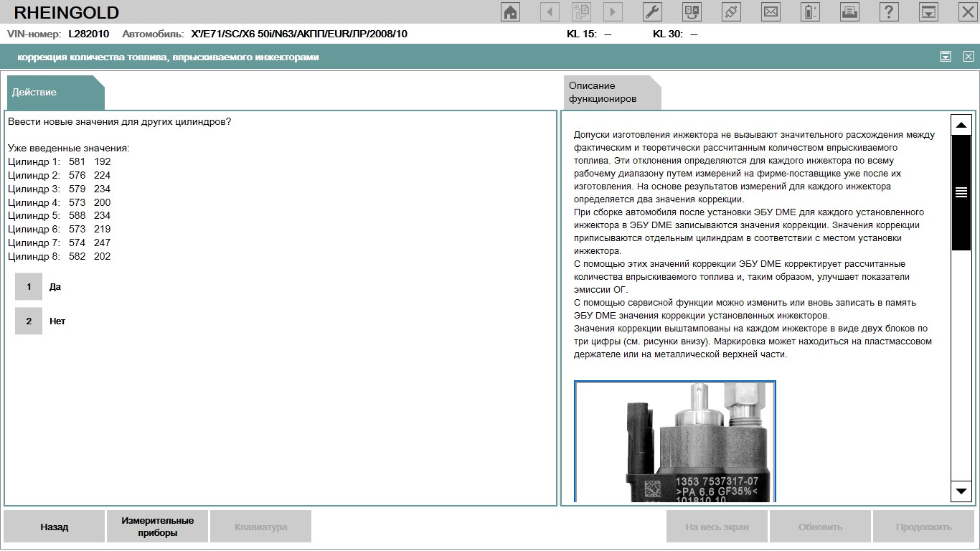The image size is (980, 551).
Task: Click the Цилиндр 8 row with 582 202
Action: coord(60,256)
